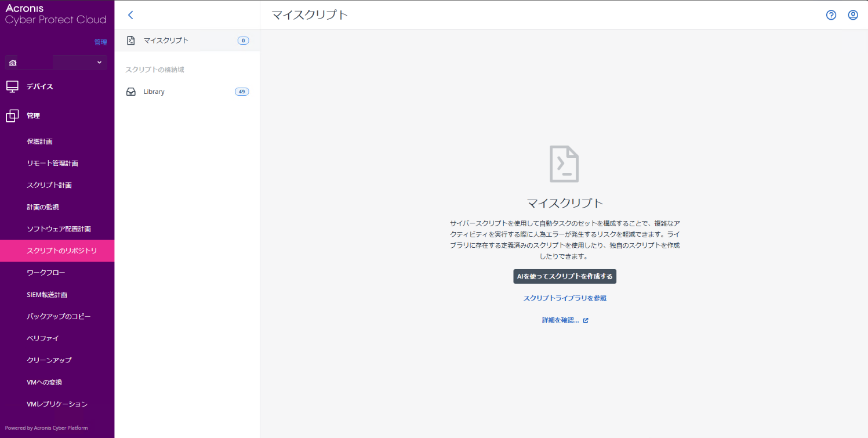Click the 管理 link at top
This screenshot has width=868, height=438.
pyautogui.click(x=100, y=42)
